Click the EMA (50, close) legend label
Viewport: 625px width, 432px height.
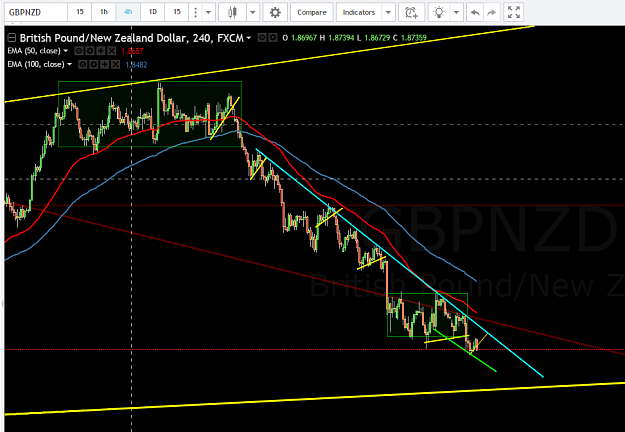(34, 51)
